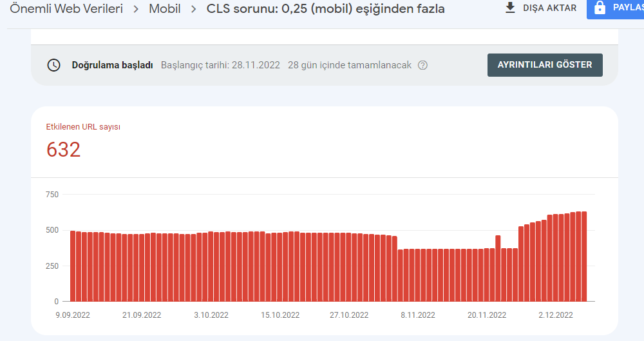Go to Önemli Web Verileri breadcrumb
This screenshot has height=341, width=644.
(x=66, y=8)
